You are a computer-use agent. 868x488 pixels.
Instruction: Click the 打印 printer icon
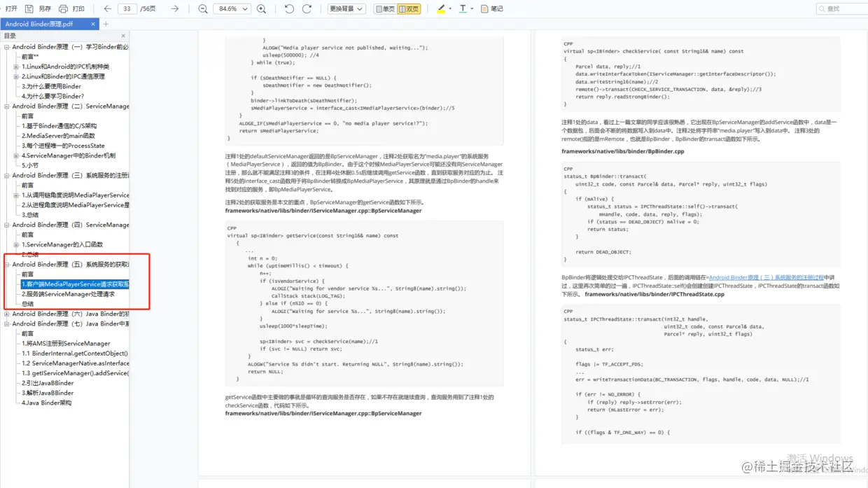pos(64,9)
